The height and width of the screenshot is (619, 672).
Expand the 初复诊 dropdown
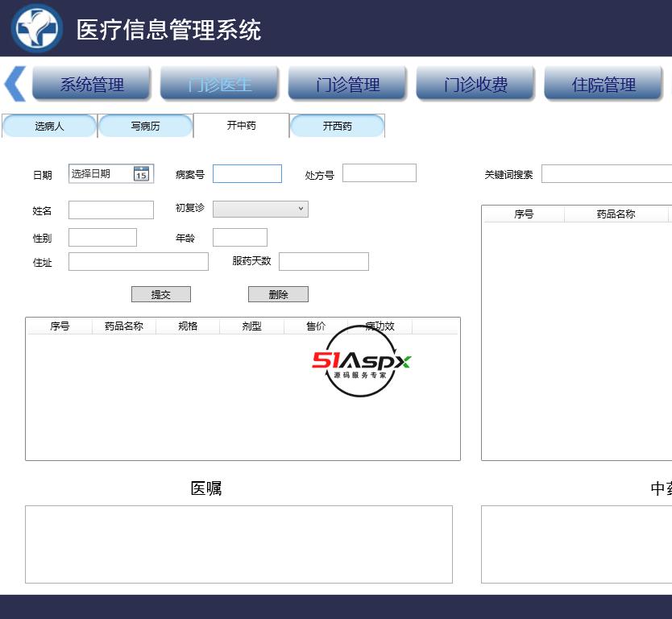(260, 210)
